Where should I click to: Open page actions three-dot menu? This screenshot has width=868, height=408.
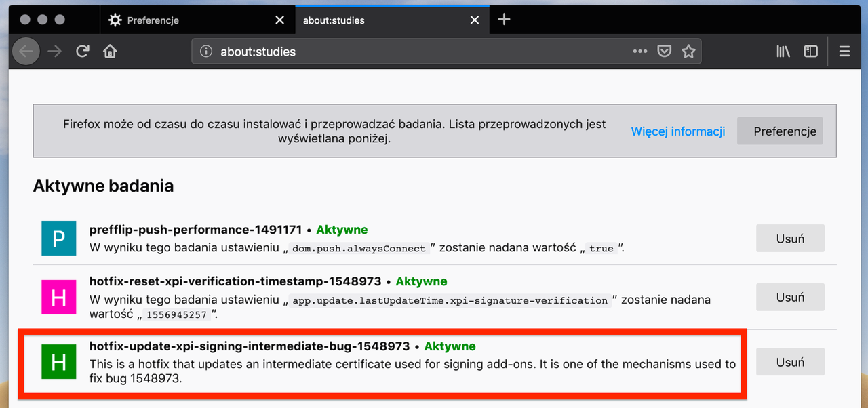coord(640,52)
